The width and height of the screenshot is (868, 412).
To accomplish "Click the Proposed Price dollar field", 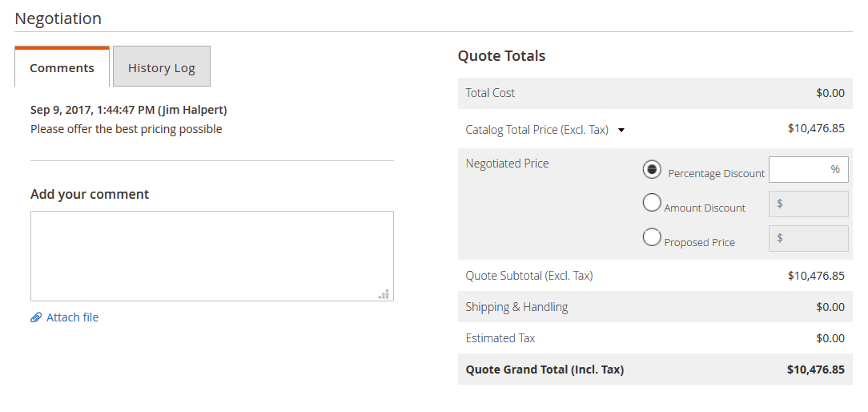I will [x=808, y=238].
